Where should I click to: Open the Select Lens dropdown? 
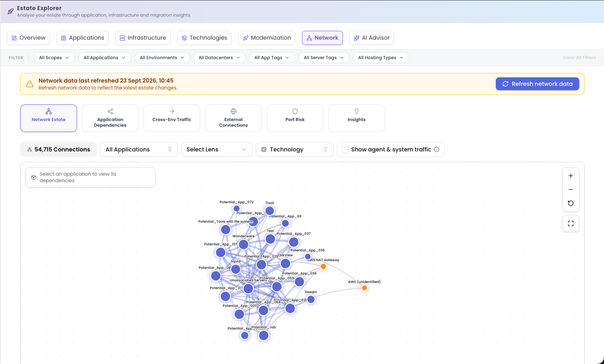(x=217, y=149)
